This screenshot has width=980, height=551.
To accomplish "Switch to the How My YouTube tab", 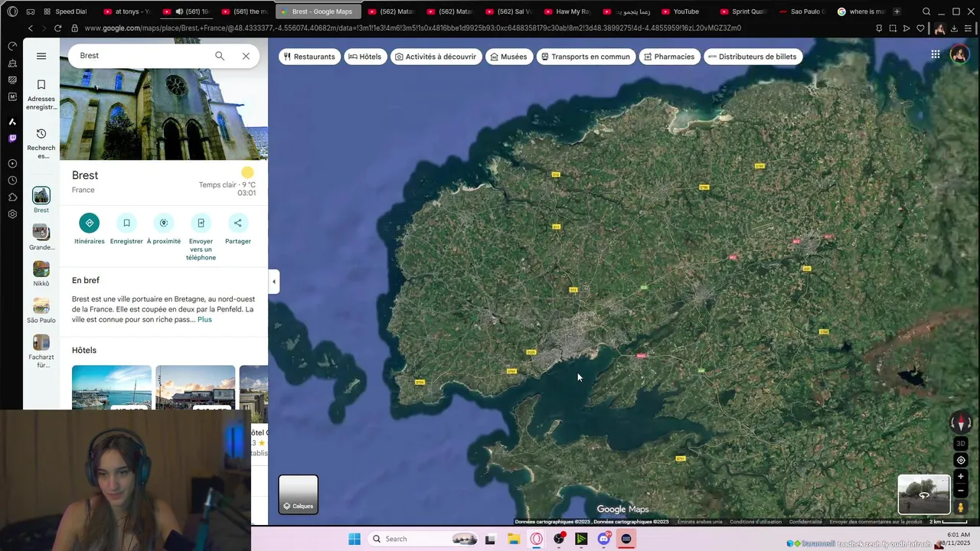I will coord(567,11).
